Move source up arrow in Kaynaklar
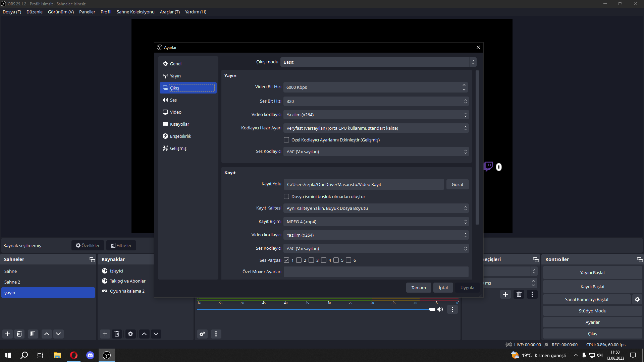Image resolution: width=644 pixels, height=362 pixels. 144,334
